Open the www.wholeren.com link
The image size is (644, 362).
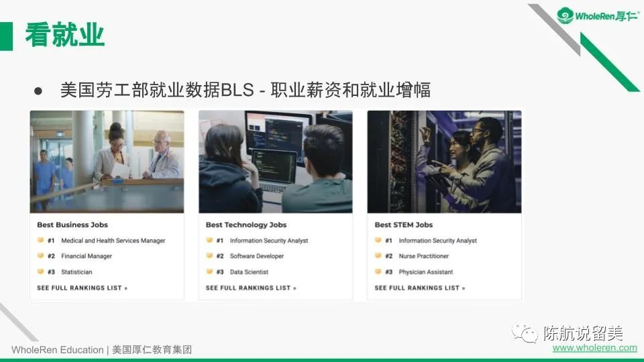594,348
